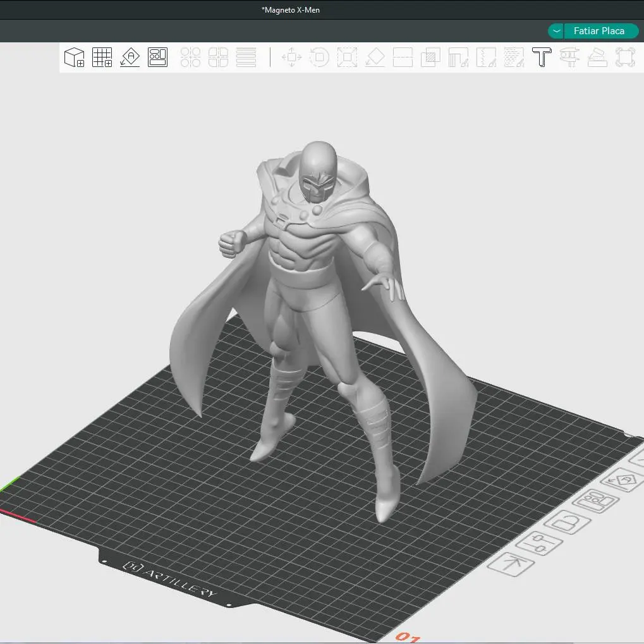This screenshot has height=644, width=644.
Task: Click the Split to parts icon
Action: pos(218,57)
